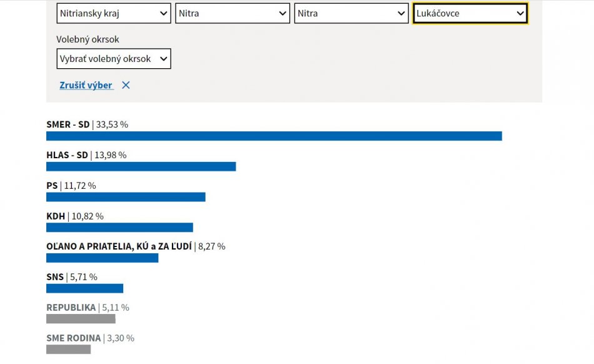Open the Lukáčovce municipality dropdown
This screenshot has width=594, height=364.
pos(470,13)
